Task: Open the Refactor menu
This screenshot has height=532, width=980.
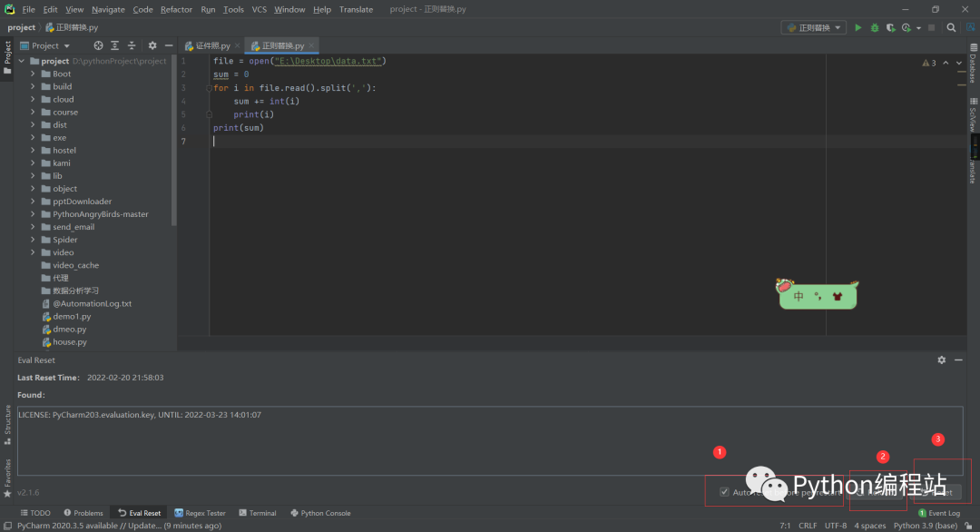Action: point(176,9)
